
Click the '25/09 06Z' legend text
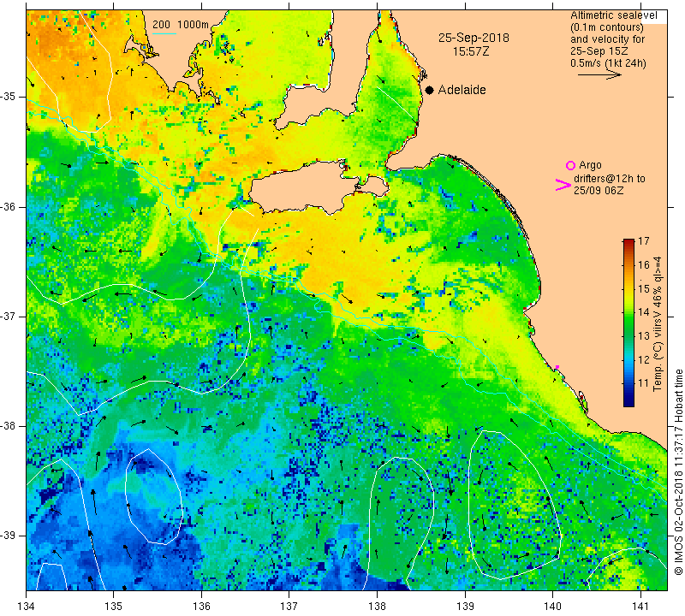[599, 190]
